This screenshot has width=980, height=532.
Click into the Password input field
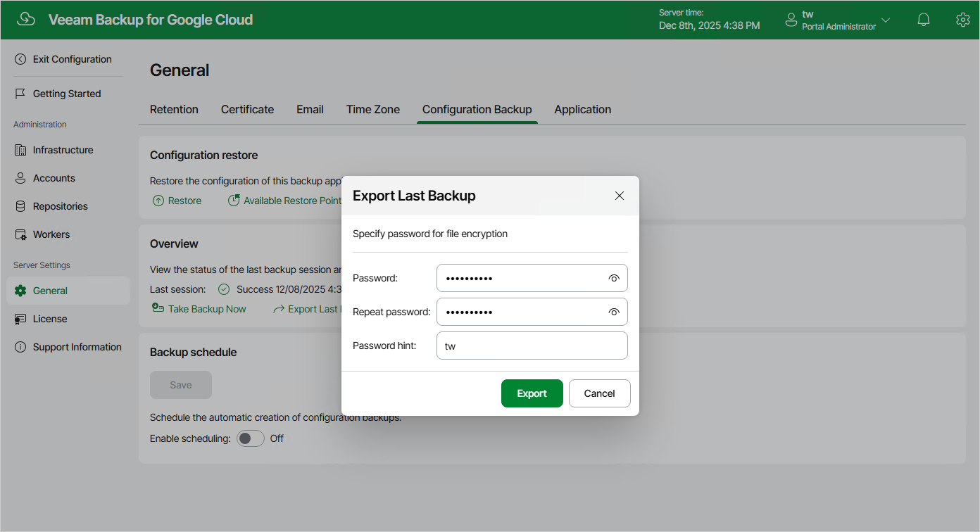click(532, 278)
